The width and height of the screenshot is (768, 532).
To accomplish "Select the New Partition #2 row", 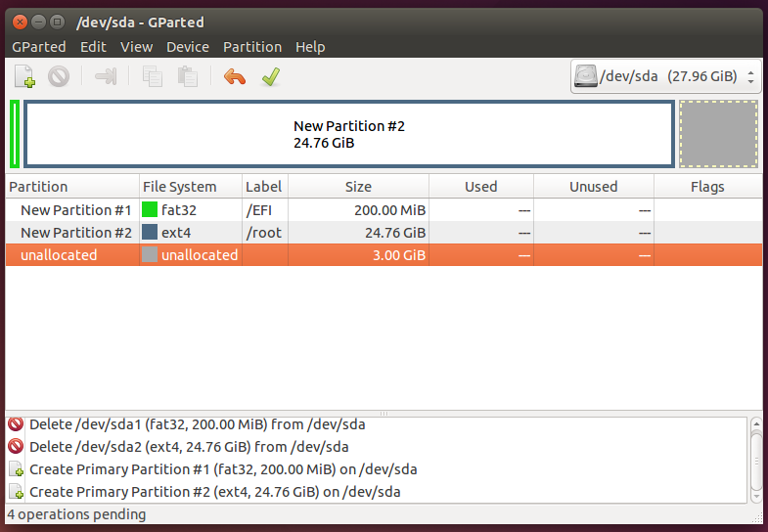I will click(x=384, y=233).
